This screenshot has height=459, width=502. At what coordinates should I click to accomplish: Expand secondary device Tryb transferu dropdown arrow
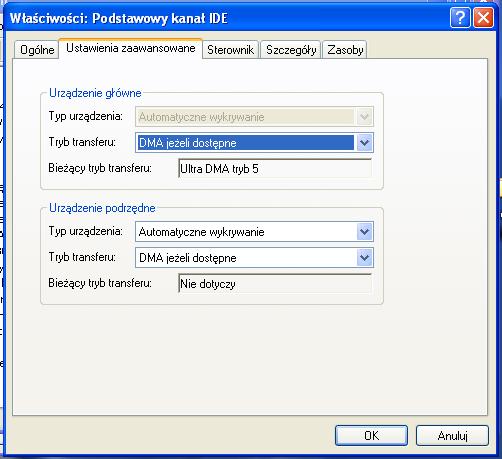pos(364,257)
